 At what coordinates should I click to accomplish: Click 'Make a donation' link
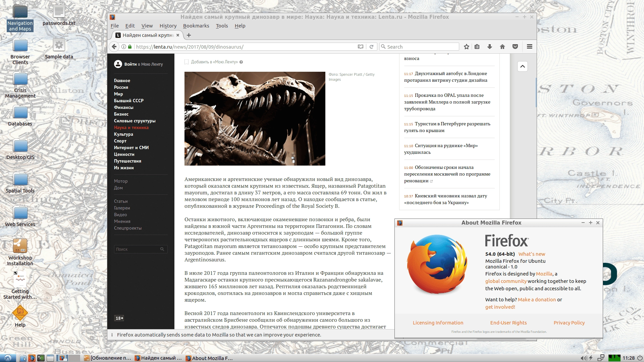click(x=537, y=300)
